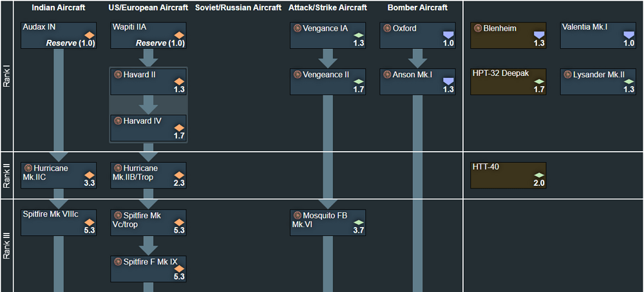Click the roundel icon on Blenheim card
This screenshot has width=644, height=292.
click(478, 29)
